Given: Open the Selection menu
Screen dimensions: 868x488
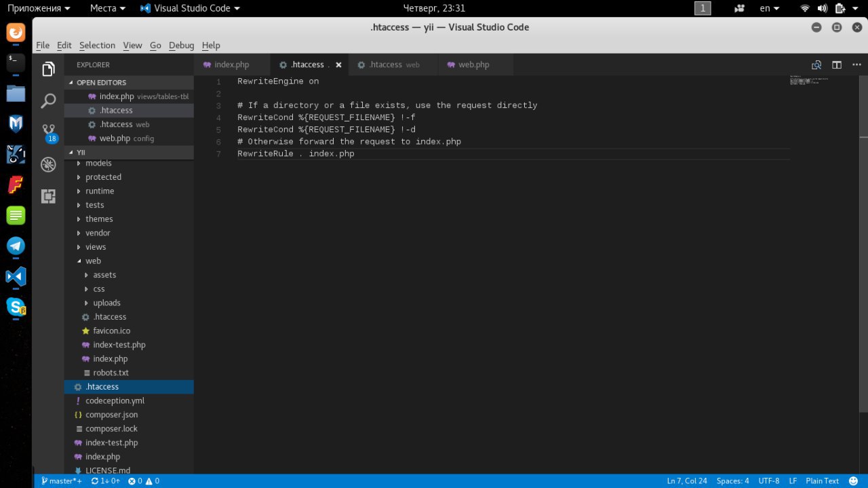Looking at the screenshot, I should (97, 45).
